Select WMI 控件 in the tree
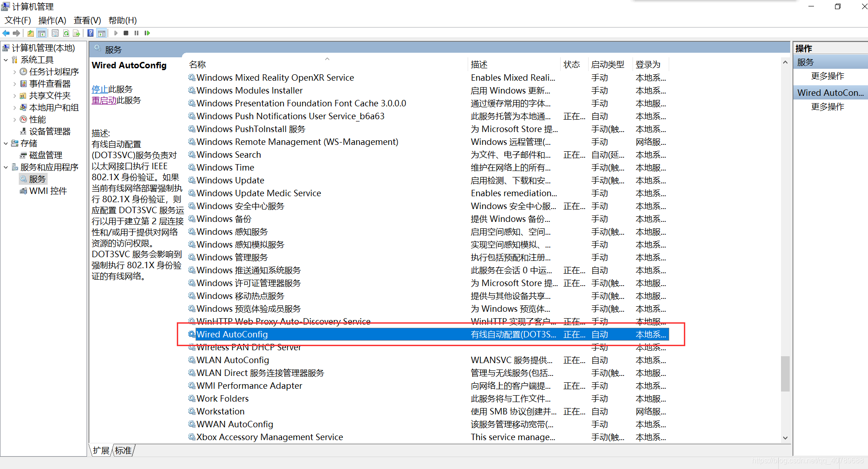This screenshot has width=868, height=469. click(x=48, y=191)
